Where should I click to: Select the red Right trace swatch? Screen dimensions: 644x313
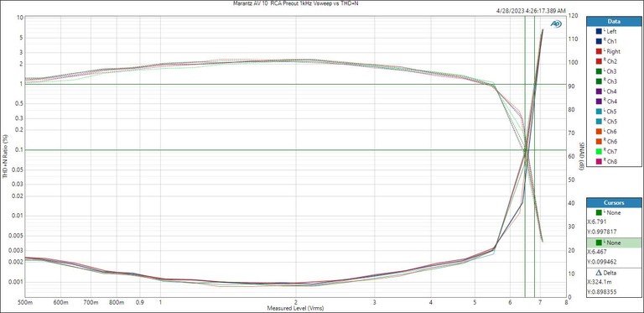coord(599,51)
